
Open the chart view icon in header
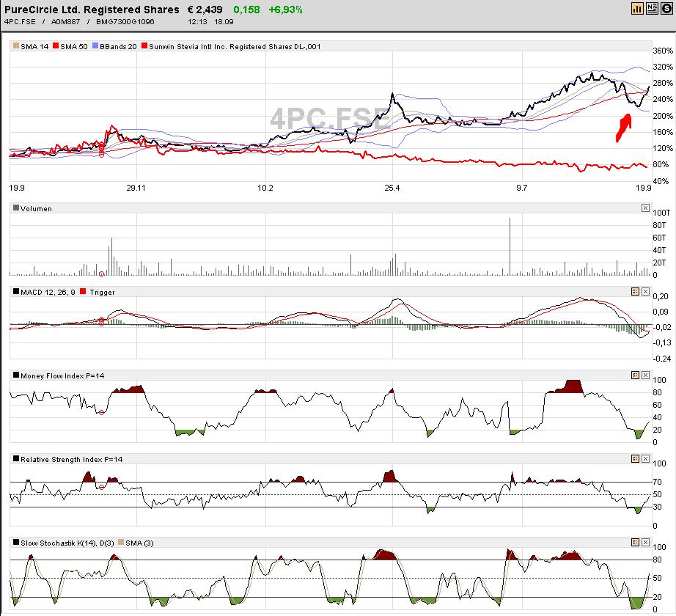pyautogui.click(x=638, y=9)
